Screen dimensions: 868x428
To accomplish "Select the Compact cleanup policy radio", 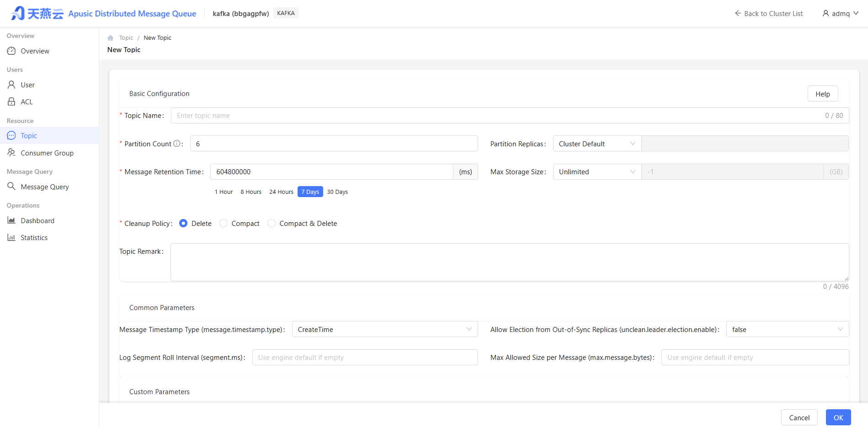I will tap(224, 223).
